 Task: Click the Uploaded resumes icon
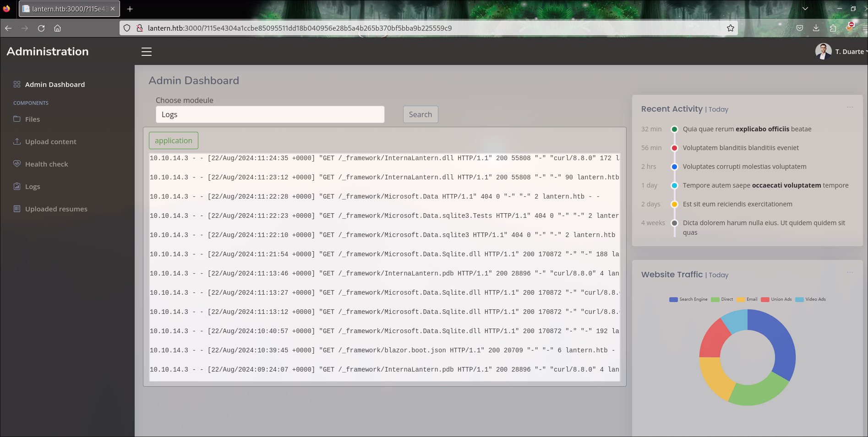[x=17, y=209]
